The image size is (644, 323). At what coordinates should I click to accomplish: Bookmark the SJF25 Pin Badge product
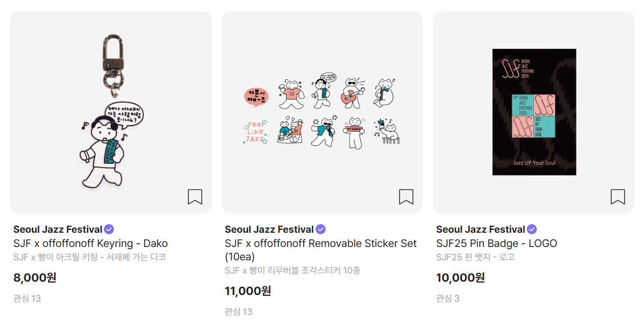(x=618, y=197)
